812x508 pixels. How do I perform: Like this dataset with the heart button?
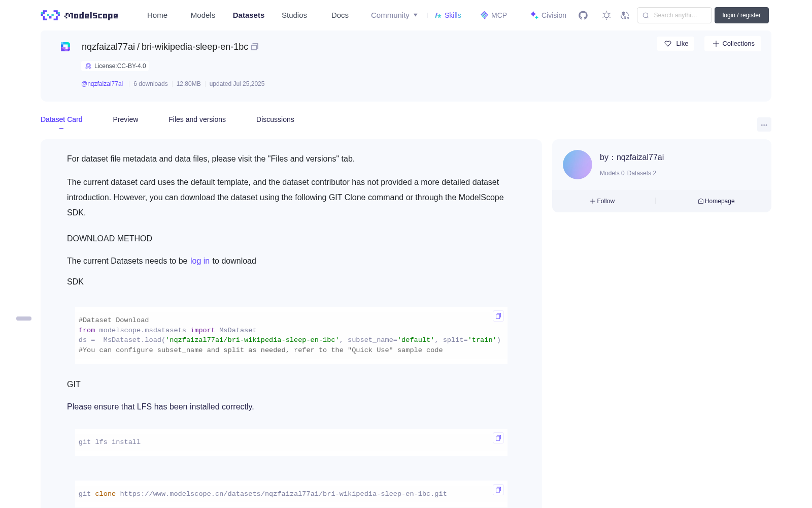[675, 44]
